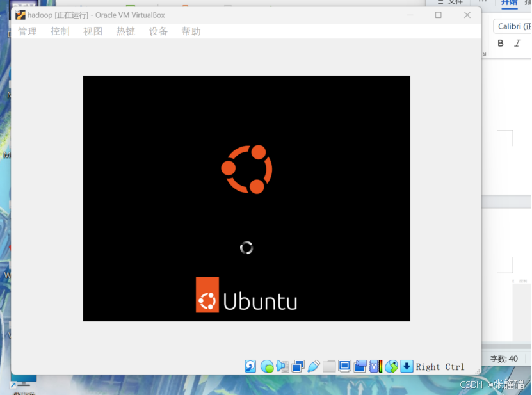The width and height of the screenshot is (532, 395).
Task: Click the CPU virtualization status icon
Action: pos(376,366)
